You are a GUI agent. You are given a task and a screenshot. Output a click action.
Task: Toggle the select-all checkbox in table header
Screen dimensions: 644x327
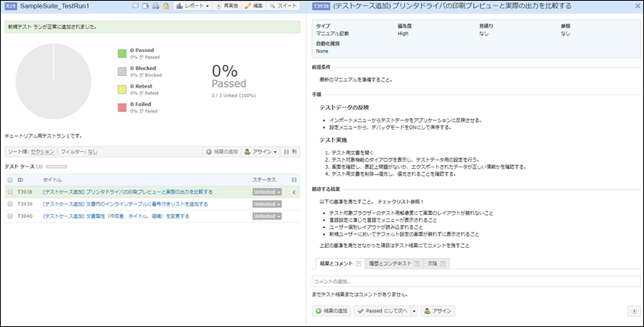click(10, 180)
